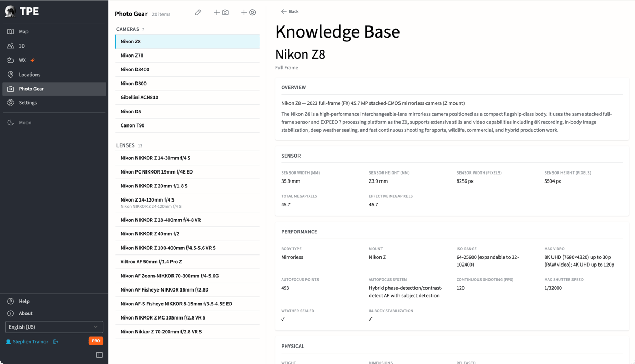Image resolution: width=635 pixels, height=364 pixels.
Task: Click the edit pencil icon
Action: pyautogui.click(x=198, y=12)
